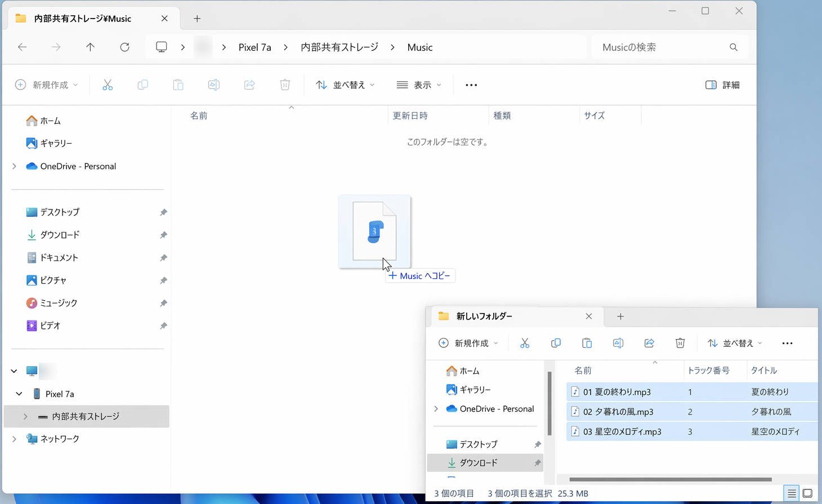The image size is (822, 504).
Task: Unpin ピクチャ using its pin icon
Action: tap(163, 280)
